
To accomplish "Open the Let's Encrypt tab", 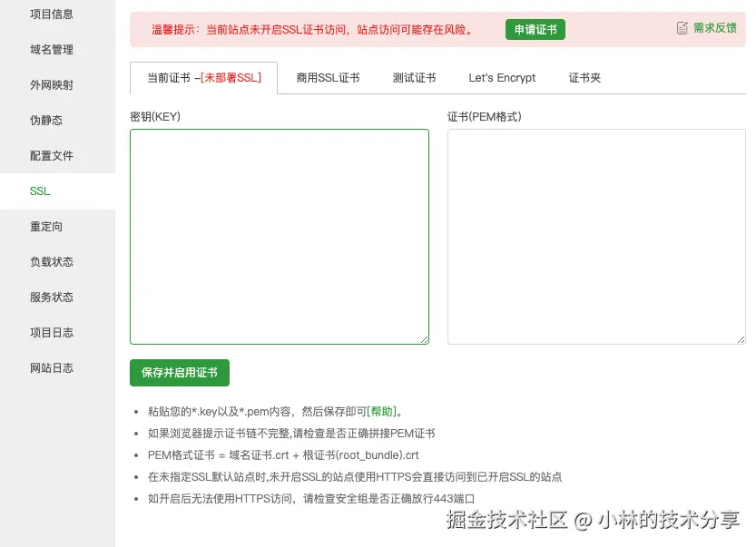I will pyautogui.click(x=502, y=78).
